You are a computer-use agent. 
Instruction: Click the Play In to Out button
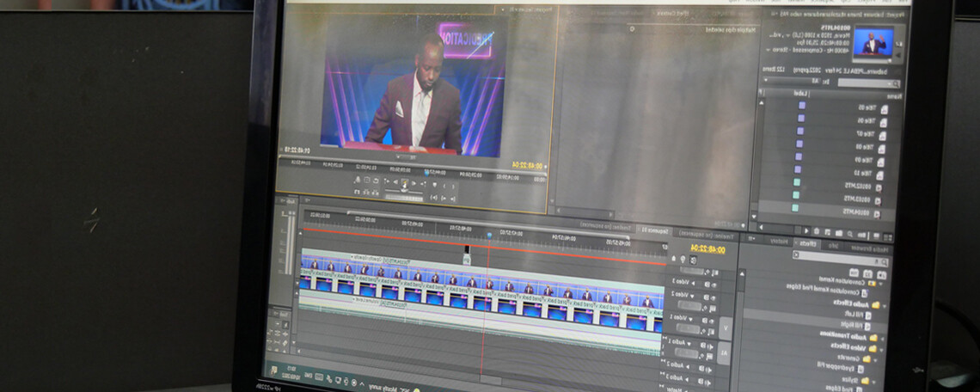click(x=434, y=198)
